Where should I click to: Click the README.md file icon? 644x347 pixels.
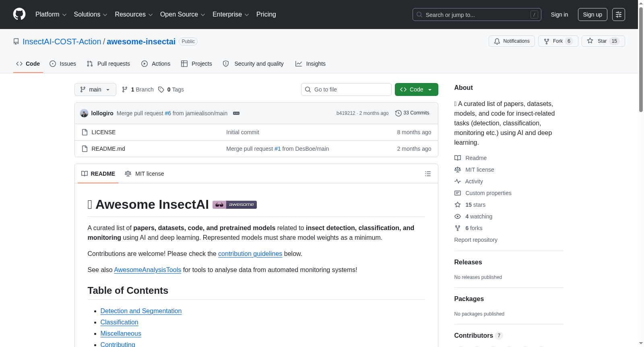85,149
